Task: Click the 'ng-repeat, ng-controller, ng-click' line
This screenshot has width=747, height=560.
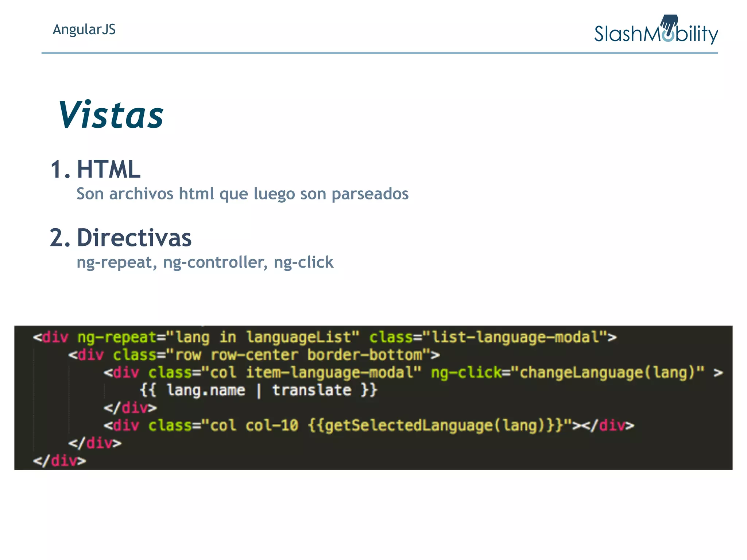Action: [x=205, y=262]
